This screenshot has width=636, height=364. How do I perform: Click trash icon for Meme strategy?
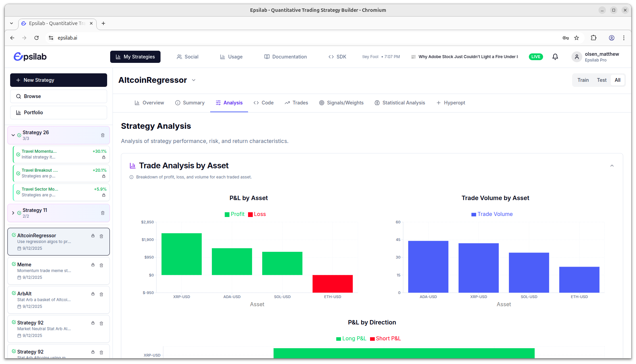[x=101, y=265]
